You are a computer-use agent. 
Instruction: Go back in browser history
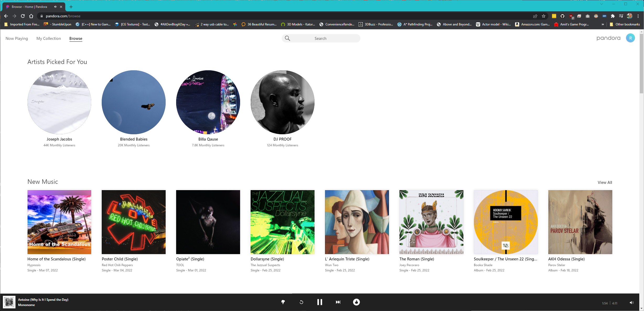(6, 16)
